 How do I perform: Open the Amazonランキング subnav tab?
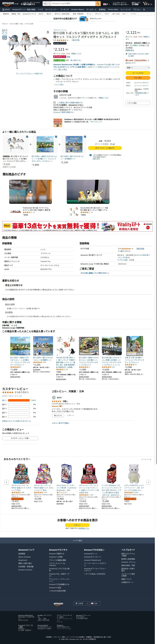tap(29, 14)
